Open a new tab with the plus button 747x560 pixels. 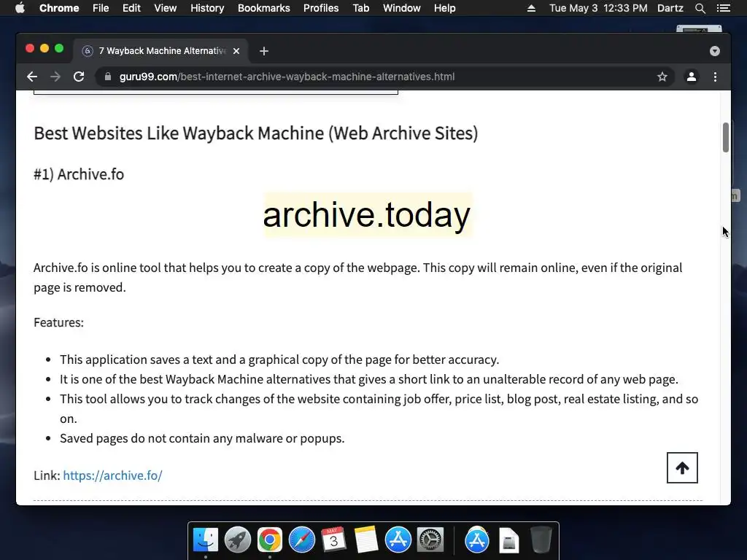264,51
